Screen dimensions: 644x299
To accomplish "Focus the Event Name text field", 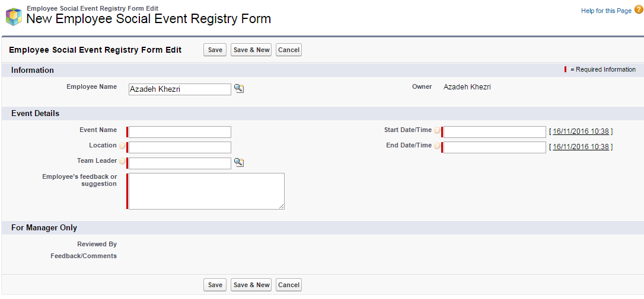I will click(180, 132).
